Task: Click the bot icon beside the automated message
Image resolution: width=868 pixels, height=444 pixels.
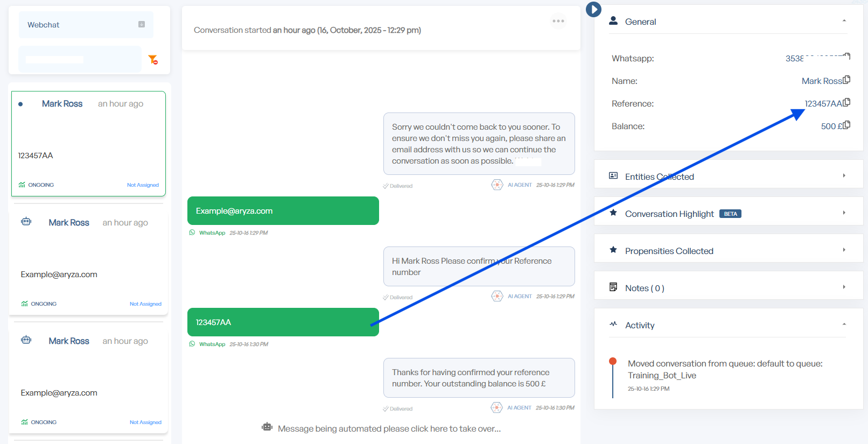Action: [267, 427]
